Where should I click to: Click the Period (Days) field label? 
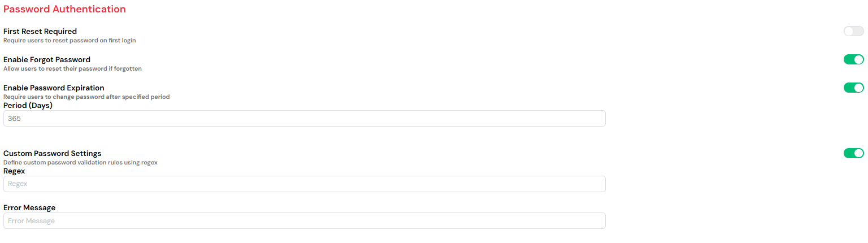click(28, 106)
